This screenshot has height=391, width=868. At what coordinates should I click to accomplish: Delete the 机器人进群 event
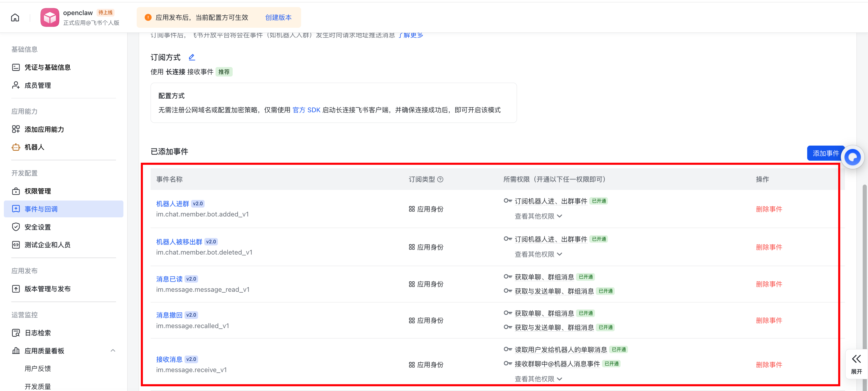point(769,209)
